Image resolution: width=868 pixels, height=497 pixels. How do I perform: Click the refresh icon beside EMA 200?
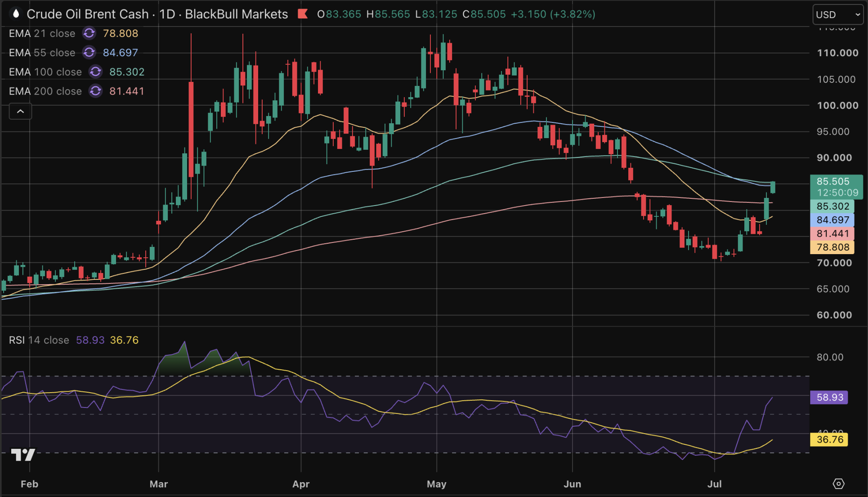click(95, 91)
